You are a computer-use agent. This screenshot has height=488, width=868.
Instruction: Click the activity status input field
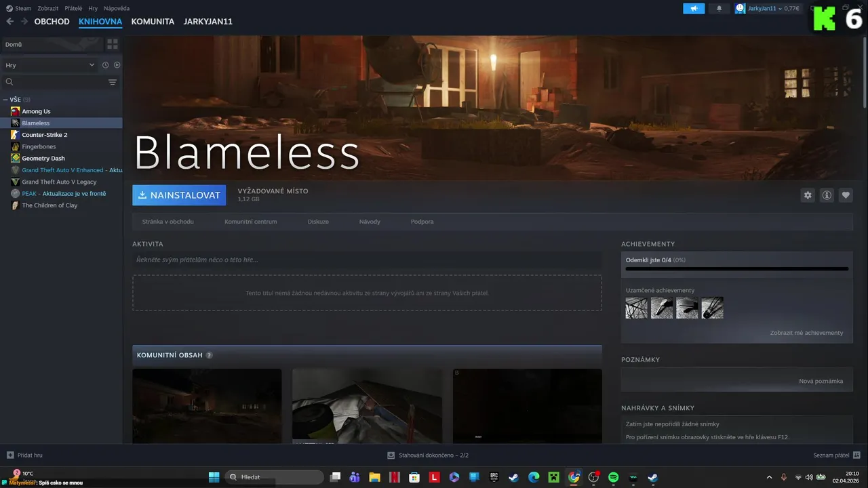click(x=367, y=260)
